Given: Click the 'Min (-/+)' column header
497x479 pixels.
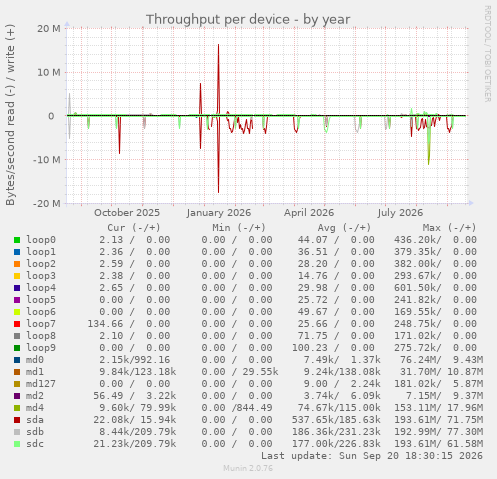Looking at the screenshot, I should point(239,228).
